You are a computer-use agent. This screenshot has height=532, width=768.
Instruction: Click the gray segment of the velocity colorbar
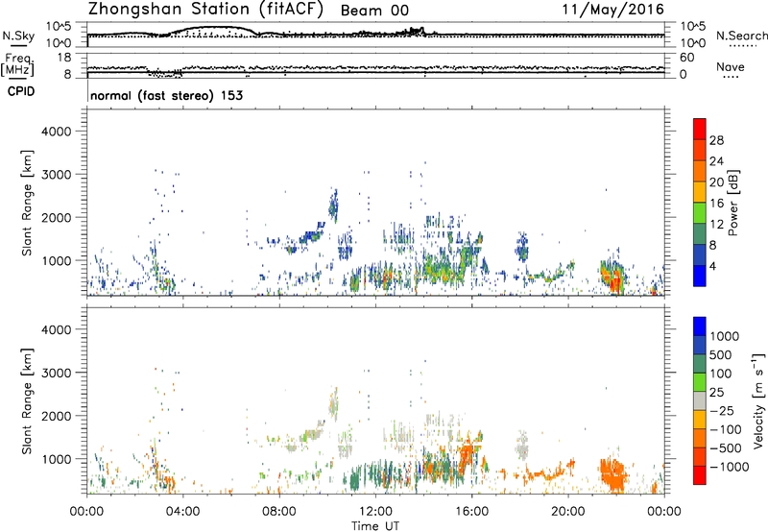700,401
